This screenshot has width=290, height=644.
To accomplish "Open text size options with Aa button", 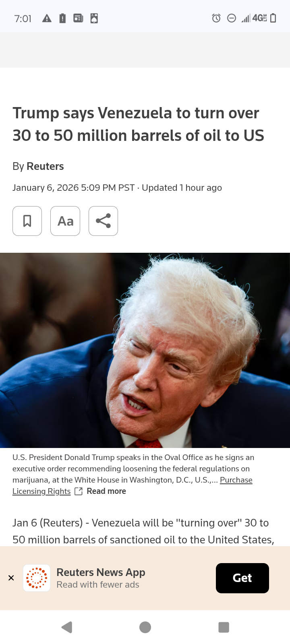I will [65, 221].
